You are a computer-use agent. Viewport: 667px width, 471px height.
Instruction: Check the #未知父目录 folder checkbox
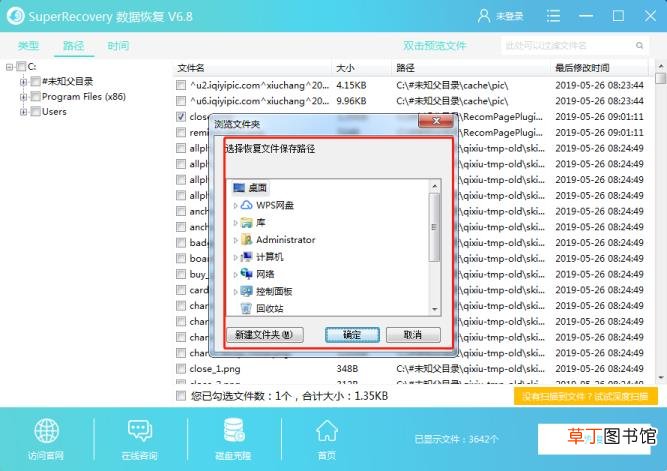(36, 81)
